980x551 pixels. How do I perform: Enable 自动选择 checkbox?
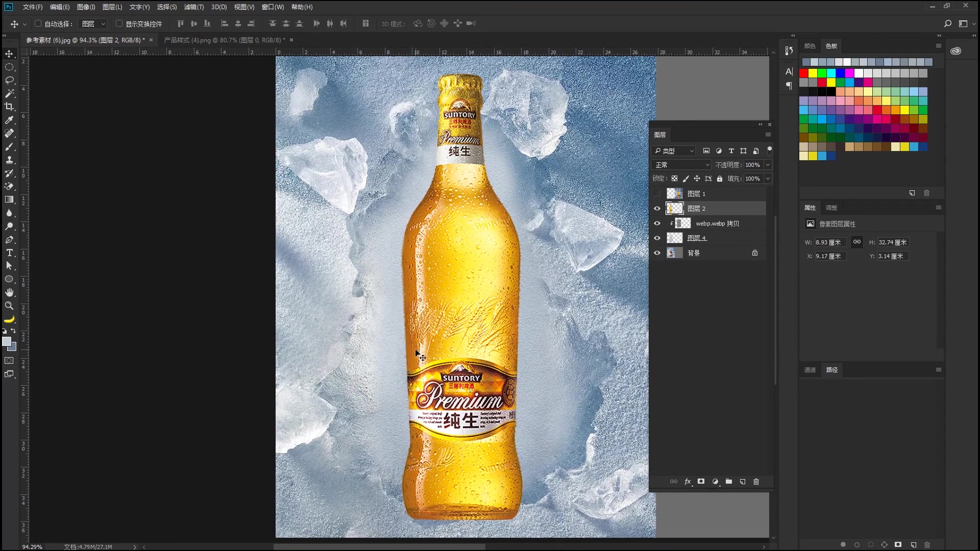point(38,23)
